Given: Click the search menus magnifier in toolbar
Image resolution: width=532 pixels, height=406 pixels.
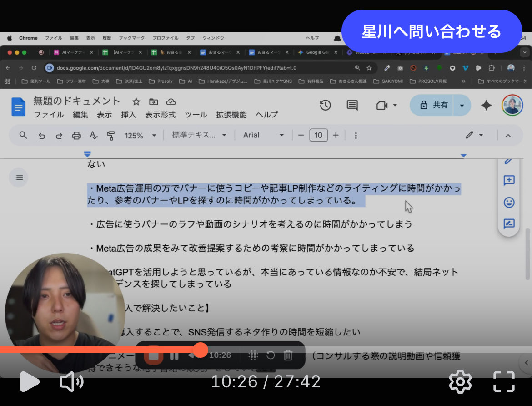Looking at the screenshot, I should click(x=23, y=135).
